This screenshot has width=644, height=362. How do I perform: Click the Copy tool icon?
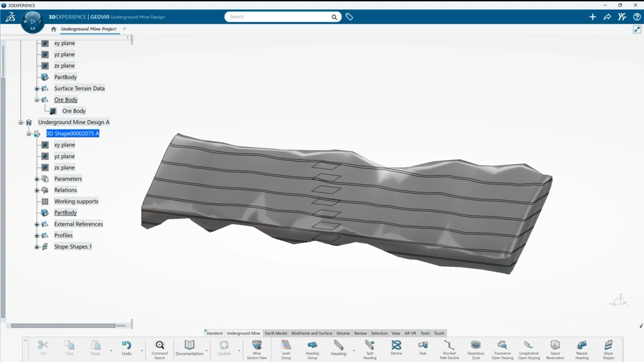pyautogui.click(x=69, y=347)
